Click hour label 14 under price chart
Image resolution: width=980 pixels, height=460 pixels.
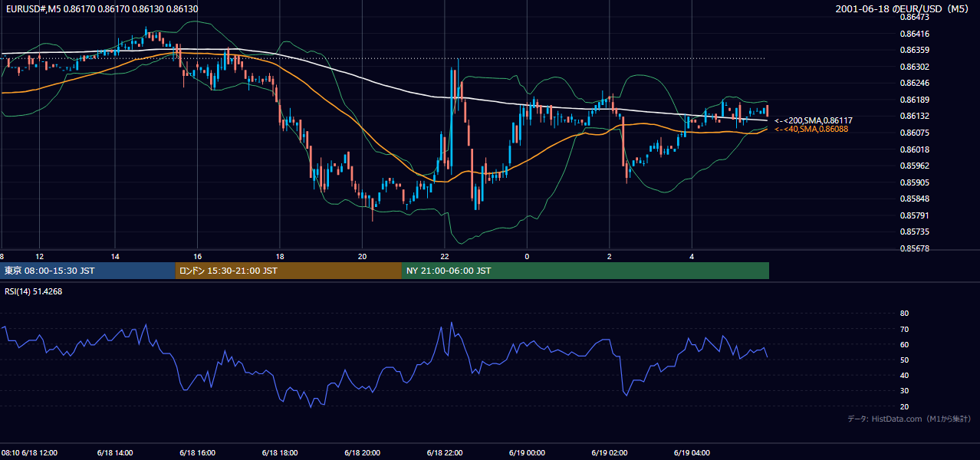tap(115, 256)
